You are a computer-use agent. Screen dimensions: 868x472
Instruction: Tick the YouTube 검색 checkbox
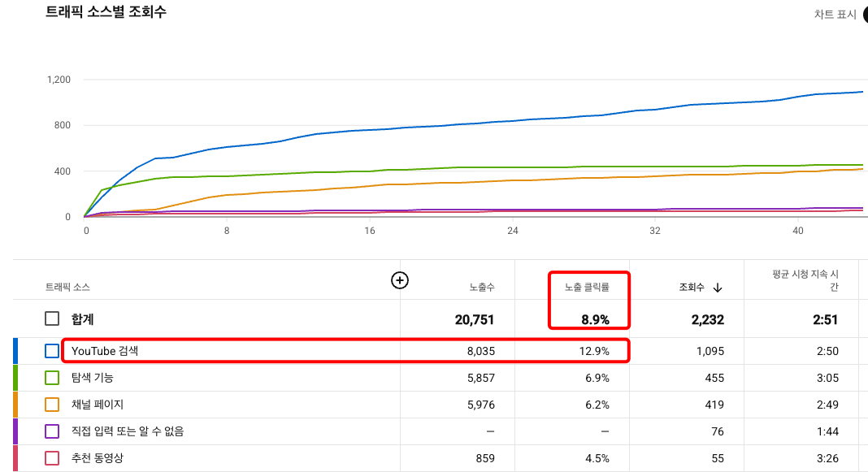tap(52, 351)
